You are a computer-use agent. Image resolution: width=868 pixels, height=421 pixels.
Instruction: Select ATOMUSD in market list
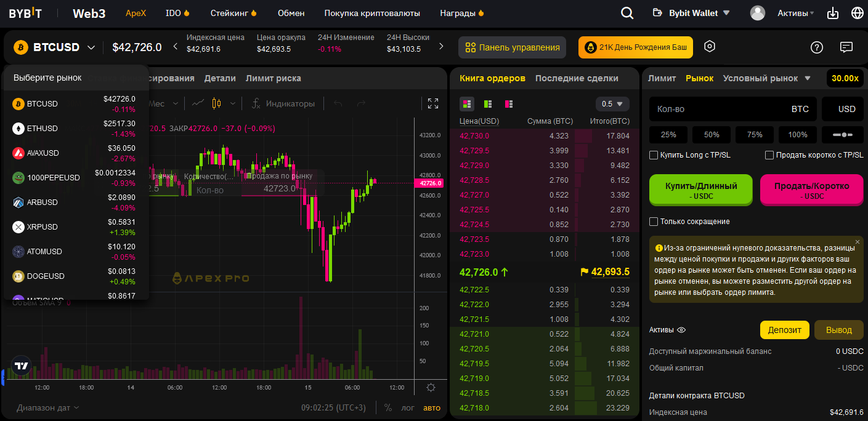[76, 252]
